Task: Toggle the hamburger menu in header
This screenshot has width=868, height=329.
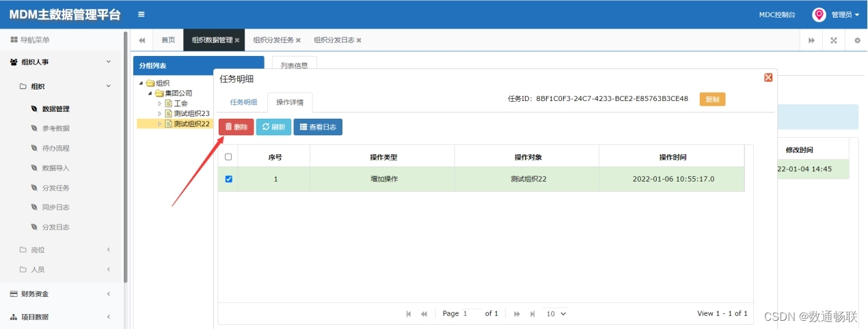Action: point(141,14)
